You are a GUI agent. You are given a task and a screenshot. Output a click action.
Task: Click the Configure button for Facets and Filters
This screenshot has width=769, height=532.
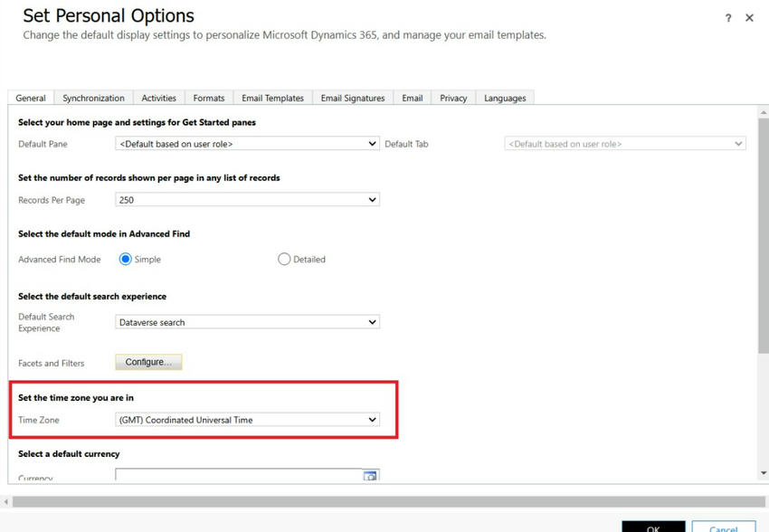[147, 361]
